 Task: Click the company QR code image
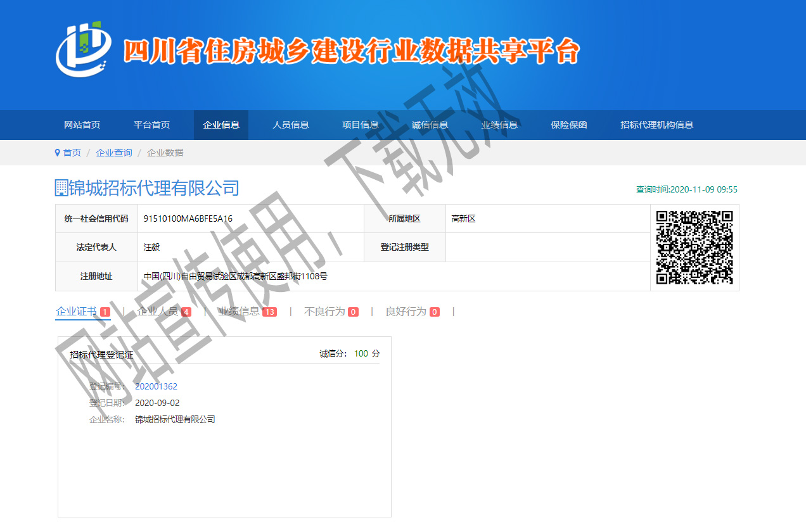point(694,247)
